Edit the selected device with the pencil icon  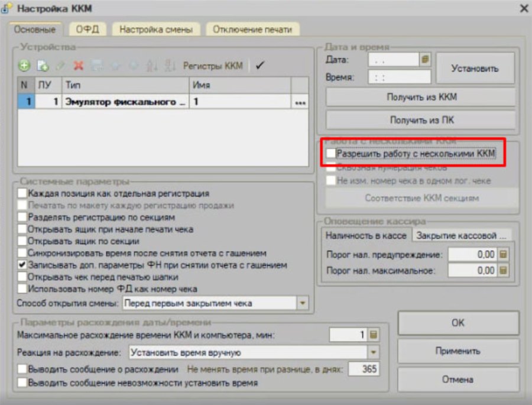tap(60, 66)
